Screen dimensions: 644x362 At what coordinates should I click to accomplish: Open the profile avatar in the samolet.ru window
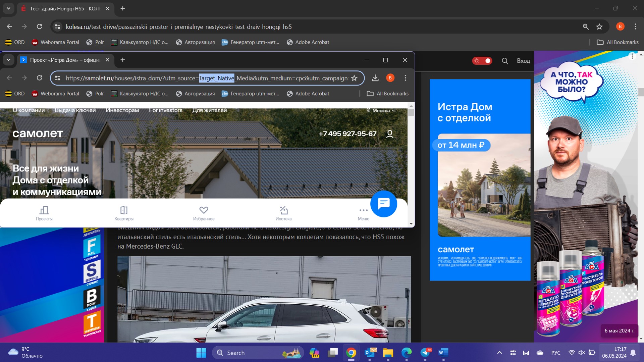[x=390, y=78]
